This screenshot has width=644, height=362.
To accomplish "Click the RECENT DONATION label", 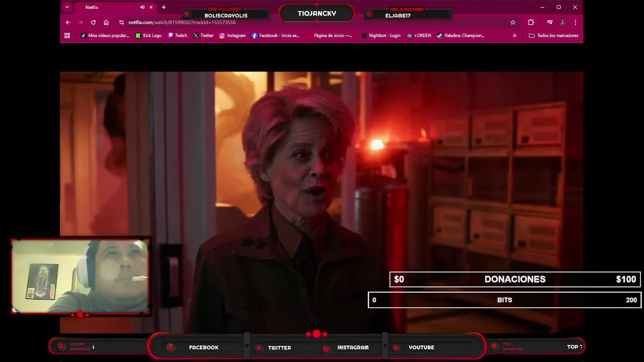I will pos(80,346).
